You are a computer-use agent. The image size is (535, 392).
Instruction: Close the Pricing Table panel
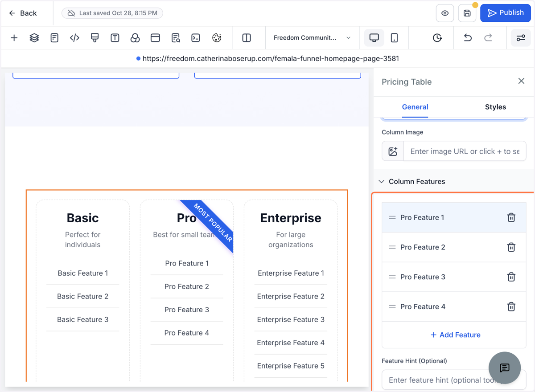(521, 81)
